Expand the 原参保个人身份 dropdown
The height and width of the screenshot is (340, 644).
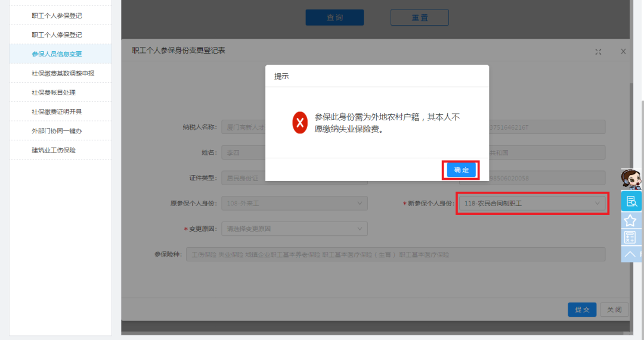[294, 204]
